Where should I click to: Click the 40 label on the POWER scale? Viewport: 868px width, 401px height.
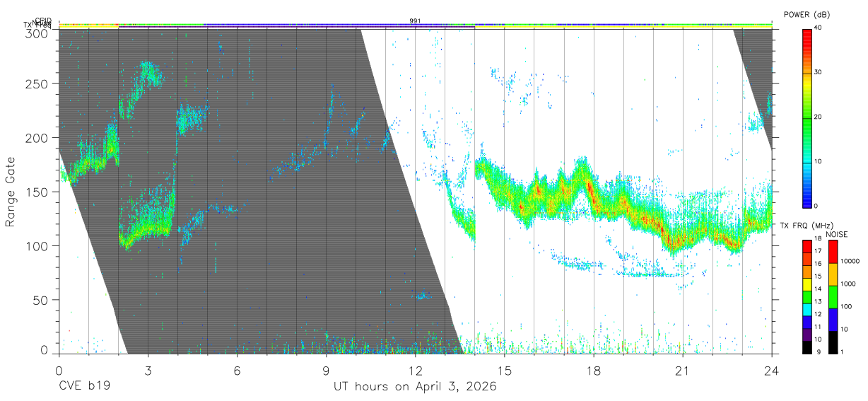[819, 28]
